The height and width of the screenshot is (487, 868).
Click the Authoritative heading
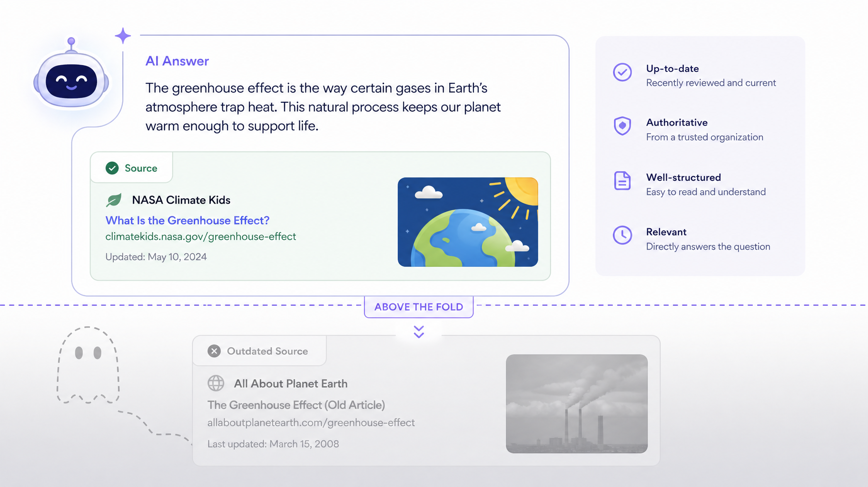pos(677,123)
